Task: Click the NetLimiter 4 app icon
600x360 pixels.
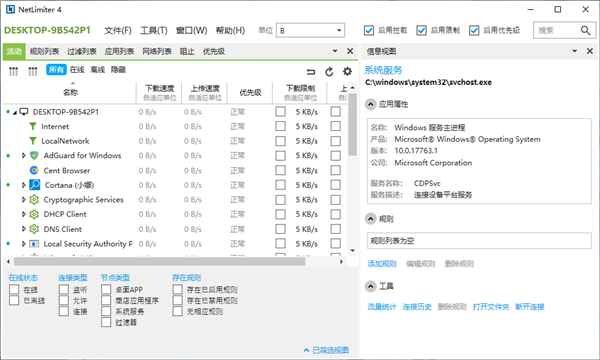Action: click(x=10, y=9)
